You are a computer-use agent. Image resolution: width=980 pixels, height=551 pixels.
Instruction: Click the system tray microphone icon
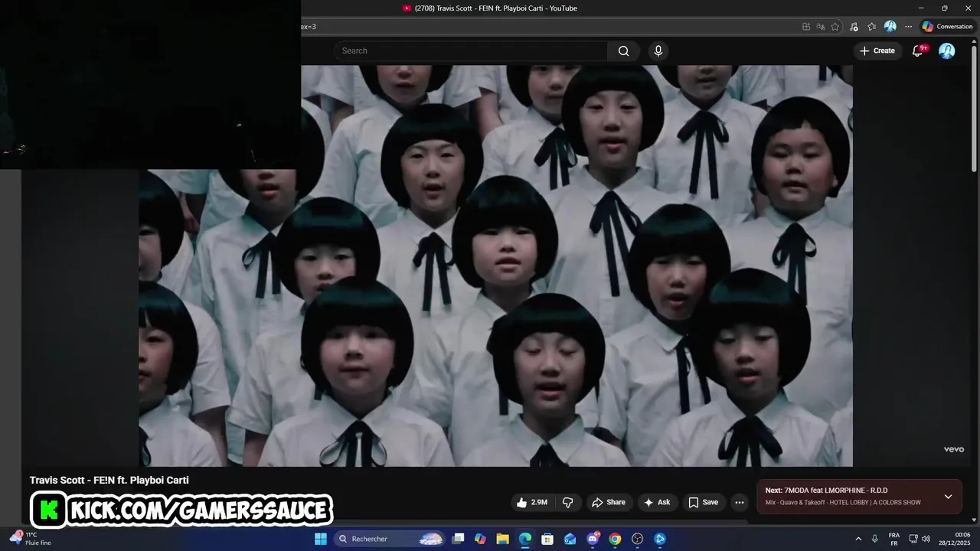(x=875, y=539)
